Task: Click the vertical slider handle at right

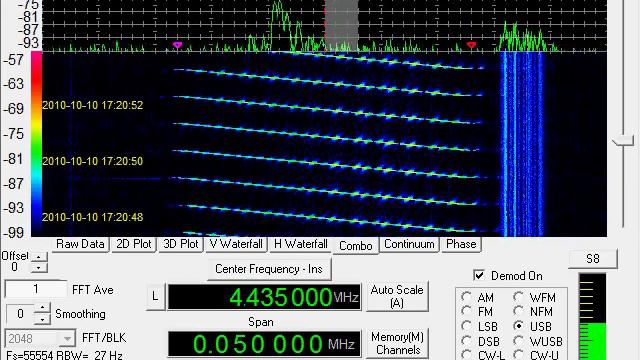Action: pyautogui.click(x=623, y=141)
